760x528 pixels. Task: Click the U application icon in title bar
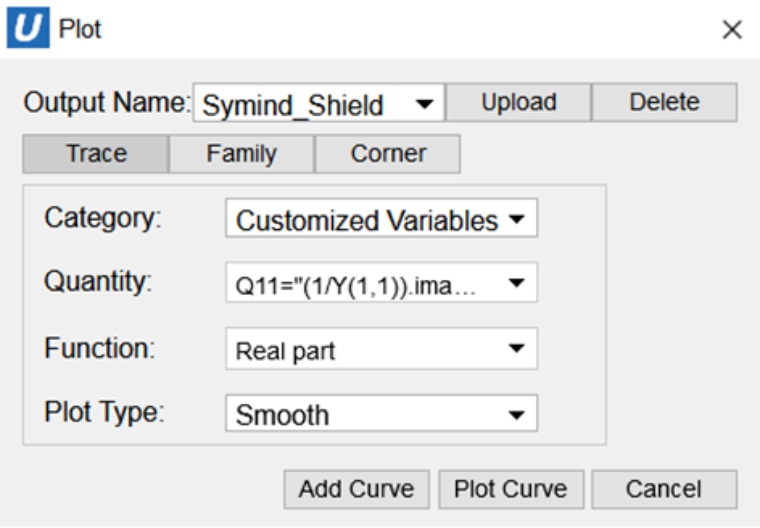tap(26, 28)
